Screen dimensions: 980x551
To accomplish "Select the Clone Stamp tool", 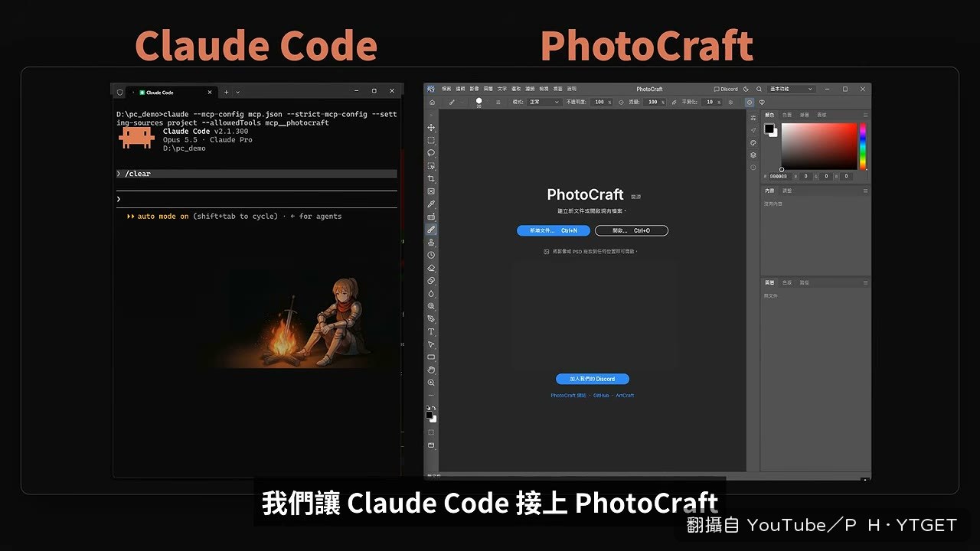I will (431, 242).
